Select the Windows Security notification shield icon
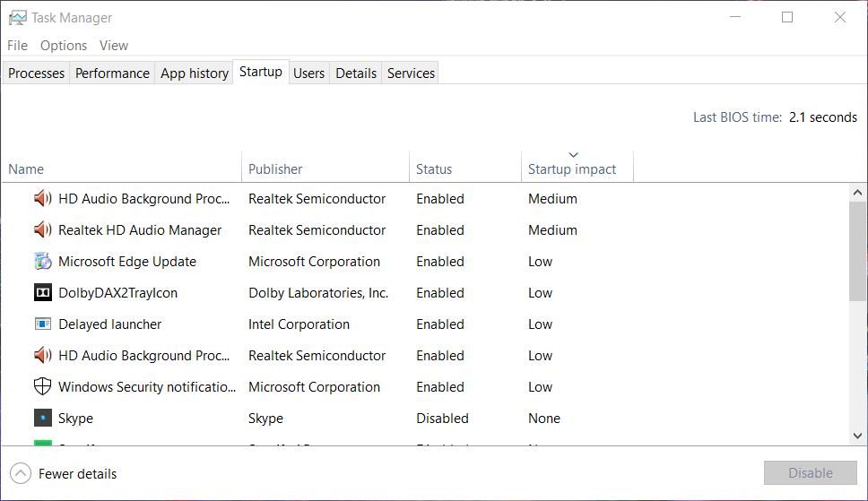Viewport: 868px width, 501px height. (42, 387)
